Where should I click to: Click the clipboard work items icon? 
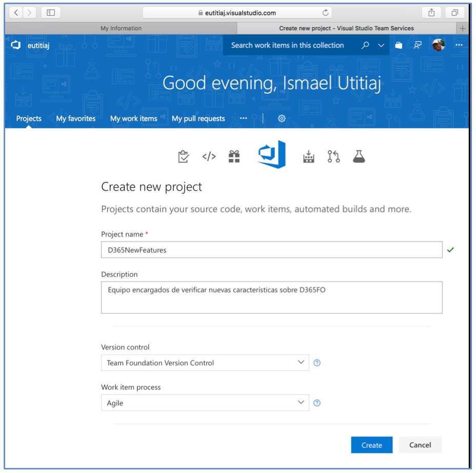pos(183,156)
